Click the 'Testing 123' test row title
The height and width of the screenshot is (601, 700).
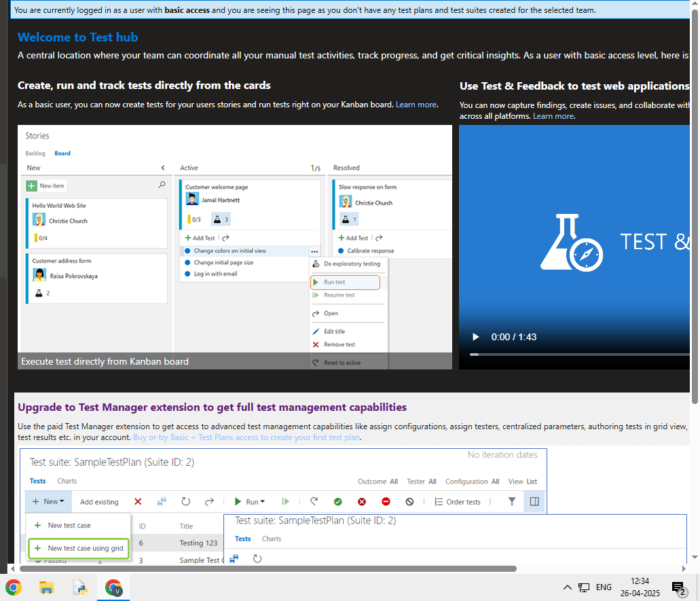198,543
